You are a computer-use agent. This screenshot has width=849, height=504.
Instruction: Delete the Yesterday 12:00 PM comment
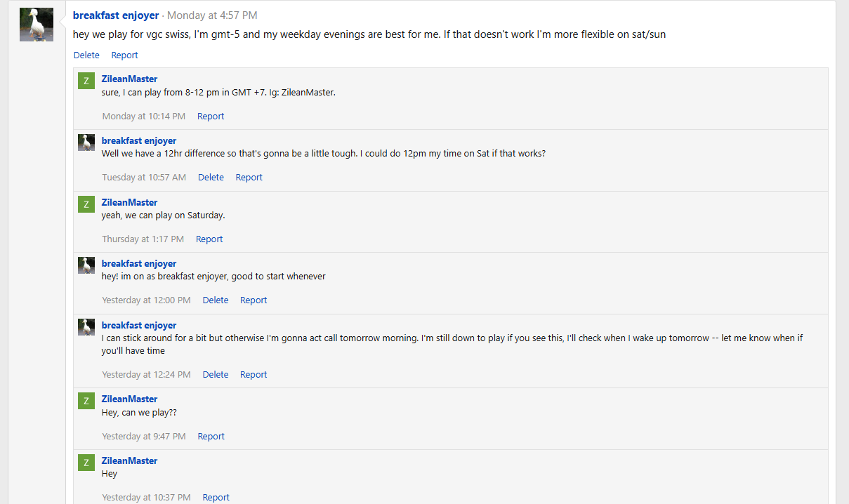(x=216, y=300)
